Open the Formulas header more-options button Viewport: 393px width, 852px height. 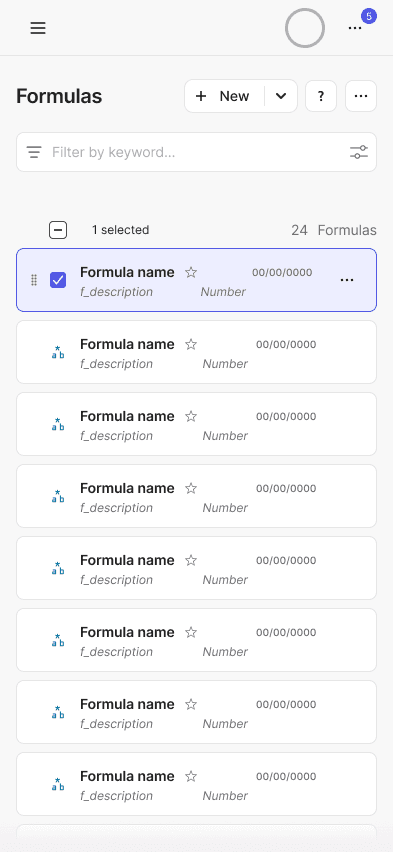click(361, 96)
